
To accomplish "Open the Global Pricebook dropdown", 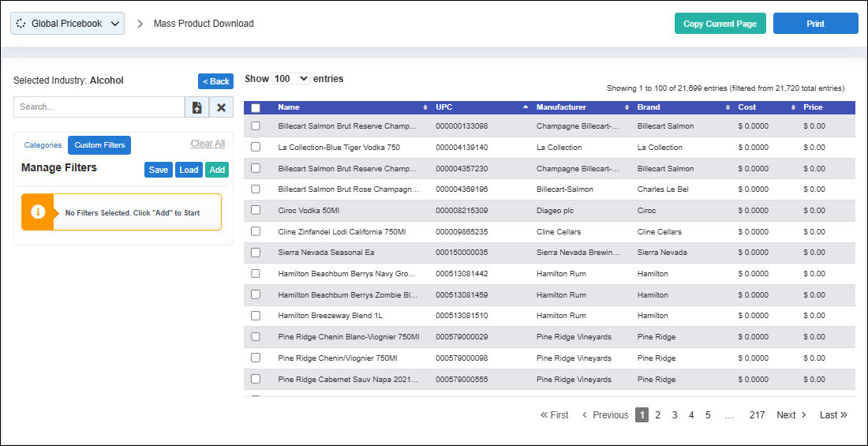I will tap(67, 24).
